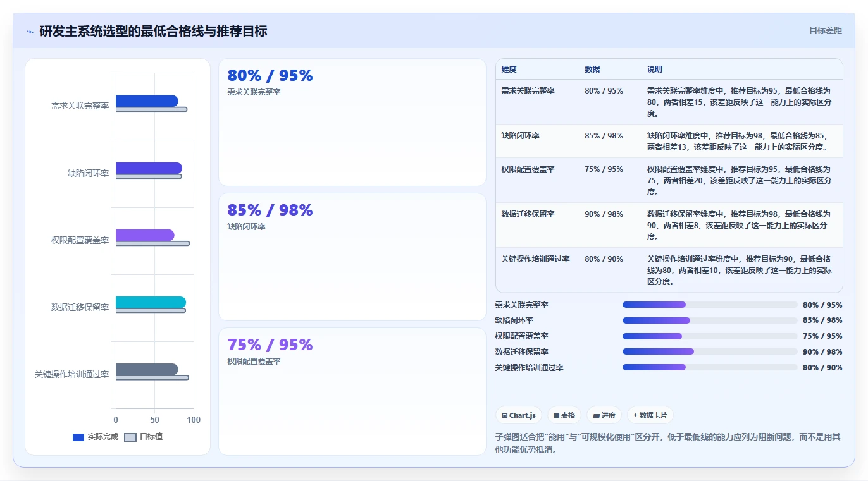This screenshot has height=481, width=868.
Task: Click the indigo 缺陷闭环率 chart bar
Action: [x=149, y=168]
